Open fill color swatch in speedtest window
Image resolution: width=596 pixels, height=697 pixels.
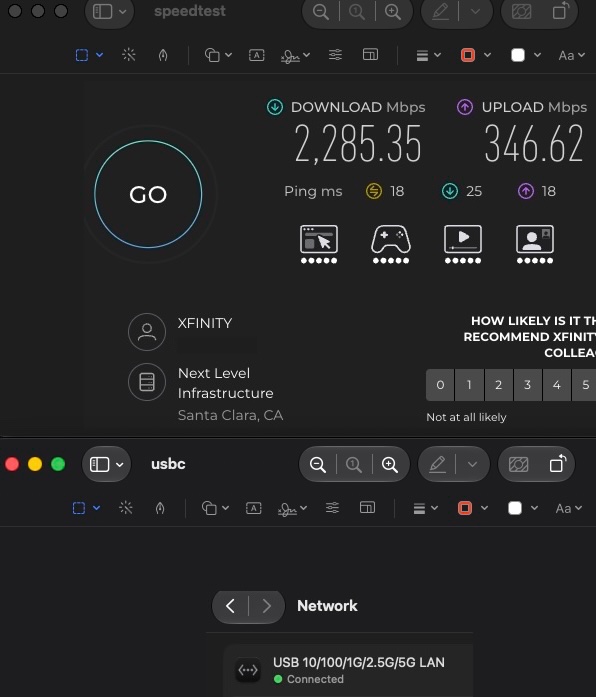[518, 55]
